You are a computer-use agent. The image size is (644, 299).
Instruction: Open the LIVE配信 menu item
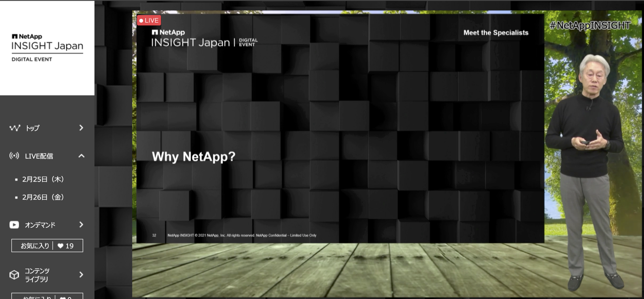tap(39, 156)
